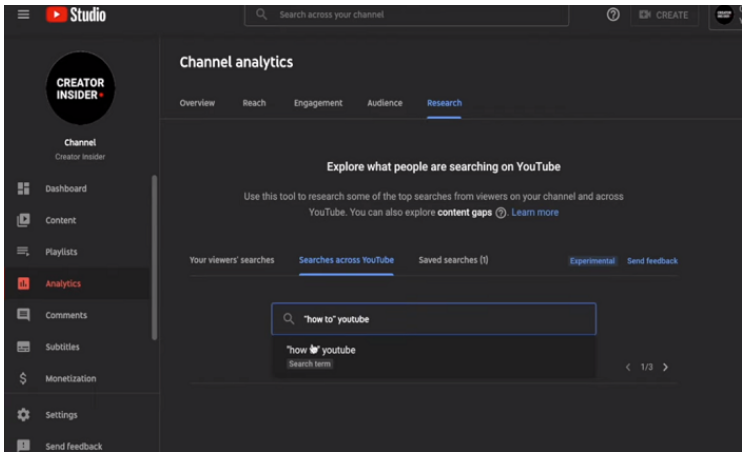Viewport: 743px width, 454px height.
Task: Click the CREATE button
Action: coord(664,15)
